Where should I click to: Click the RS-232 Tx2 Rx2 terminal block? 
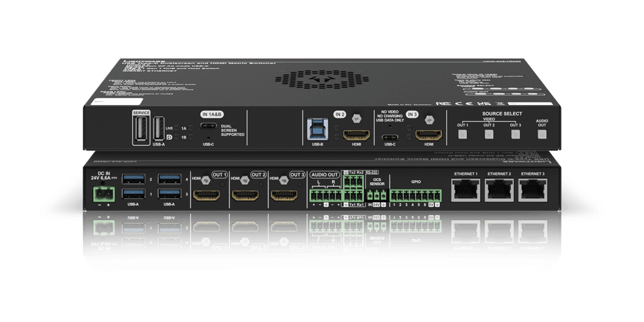click(354, 181)
